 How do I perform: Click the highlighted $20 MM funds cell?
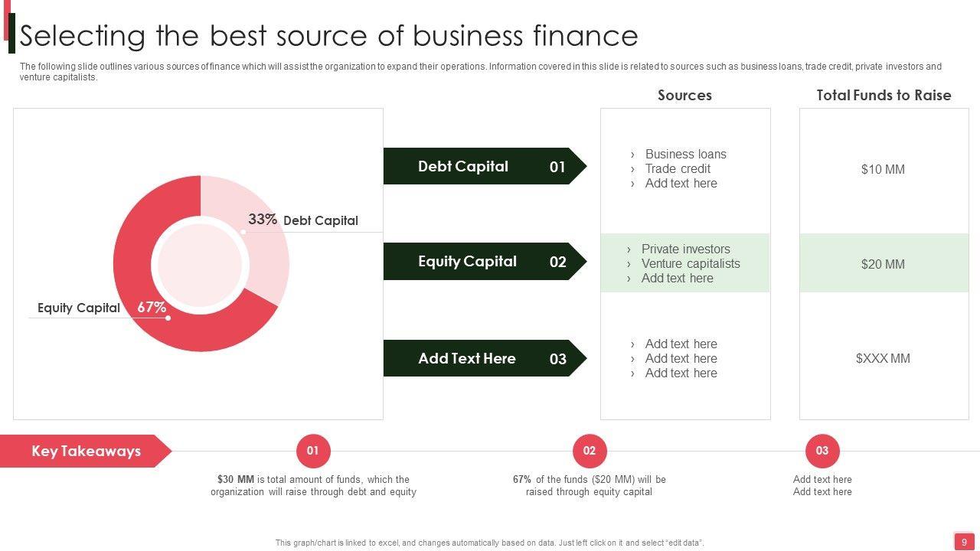click(x=883, y=264)
